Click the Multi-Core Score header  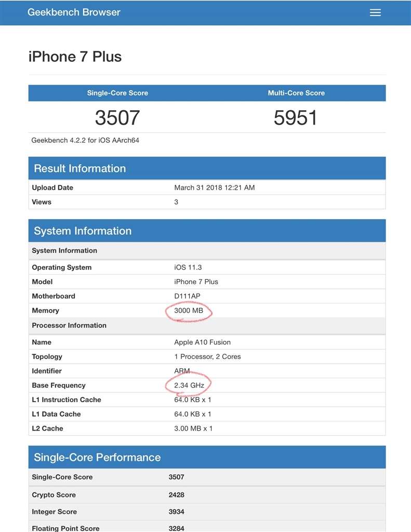tap(296, 93)
